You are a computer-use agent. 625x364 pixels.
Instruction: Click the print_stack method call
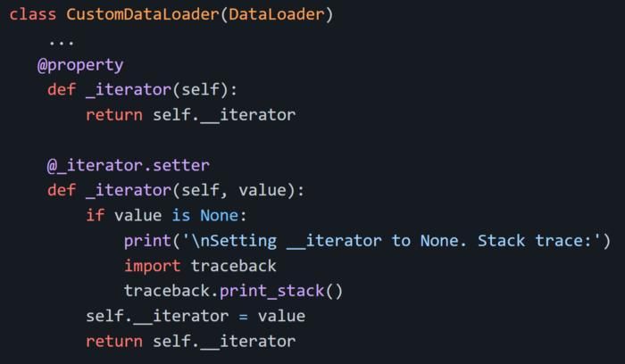(x=271, y=291)
